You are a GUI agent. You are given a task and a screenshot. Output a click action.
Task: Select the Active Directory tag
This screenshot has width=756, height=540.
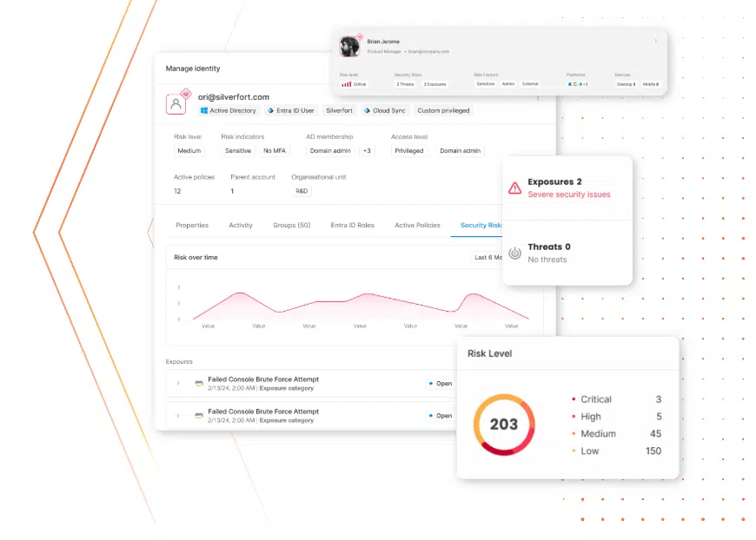228,111
